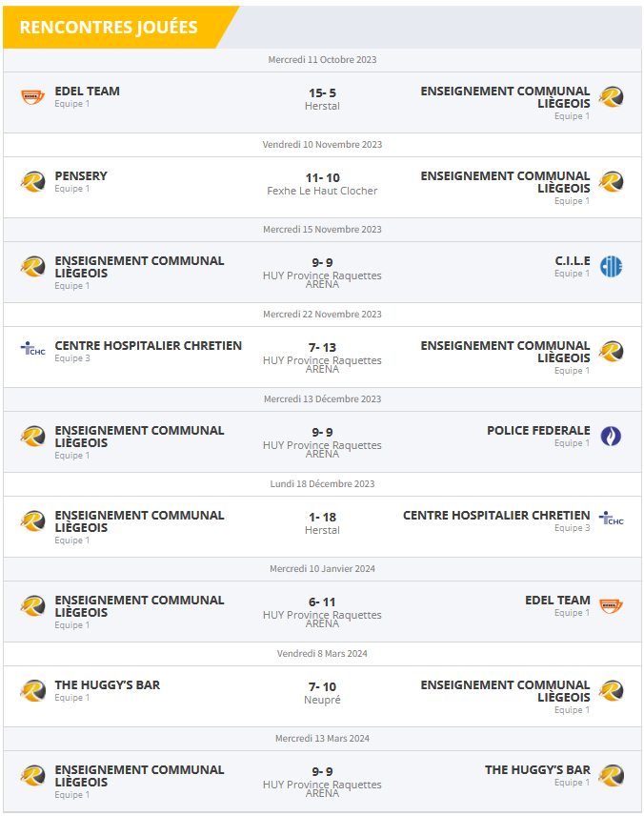
Task: Click the C.I.L.E team name
Action: [573, 261]
